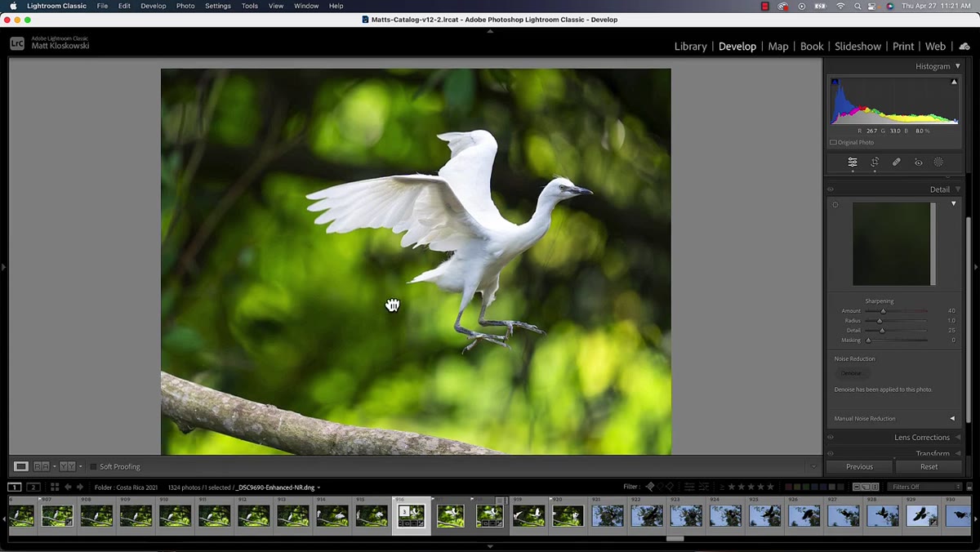Collapse the detail preview window triangle

(x=954, y=203)
